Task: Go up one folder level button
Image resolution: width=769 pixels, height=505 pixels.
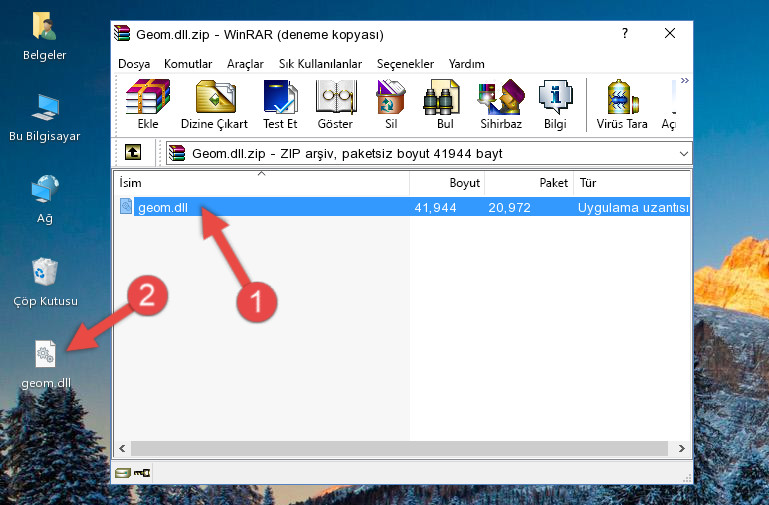Action: 133,152
